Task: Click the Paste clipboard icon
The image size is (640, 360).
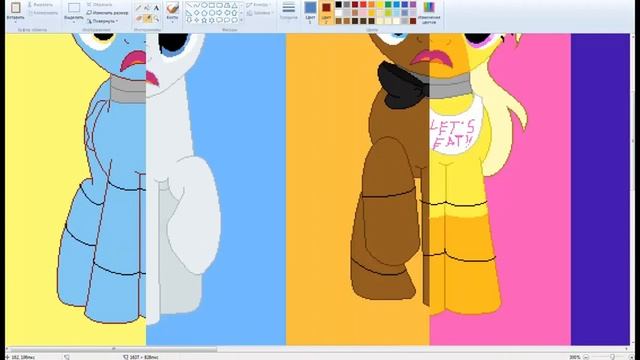Action: (x=16, y=7)
